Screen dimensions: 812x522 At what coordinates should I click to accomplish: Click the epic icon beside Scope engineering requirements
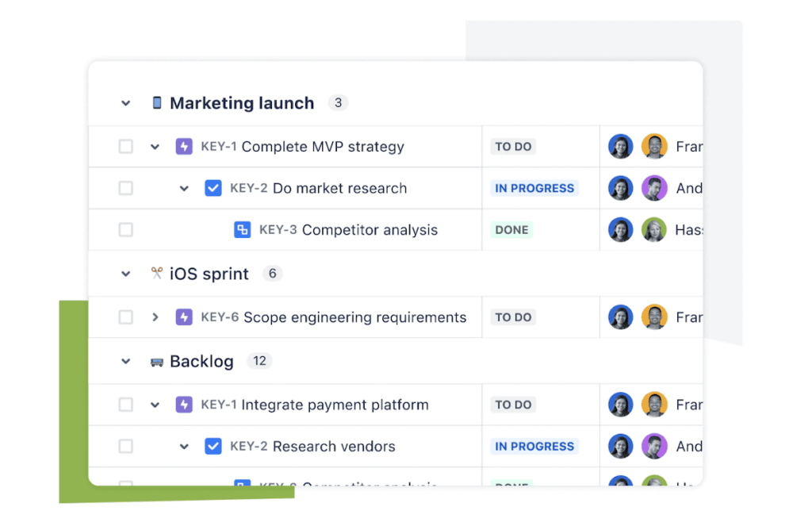click(184, 317)
